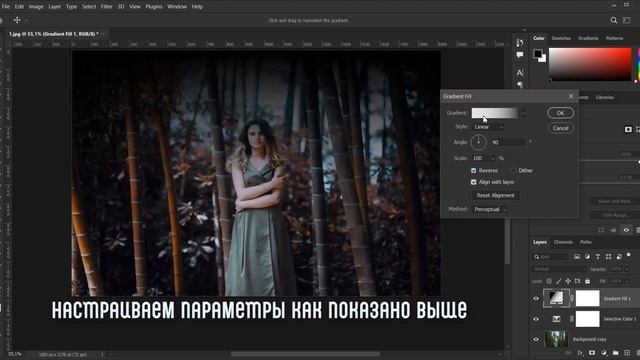Open the Scale value dropdown arrow
The image size is (640, 360).
[493, 158]
